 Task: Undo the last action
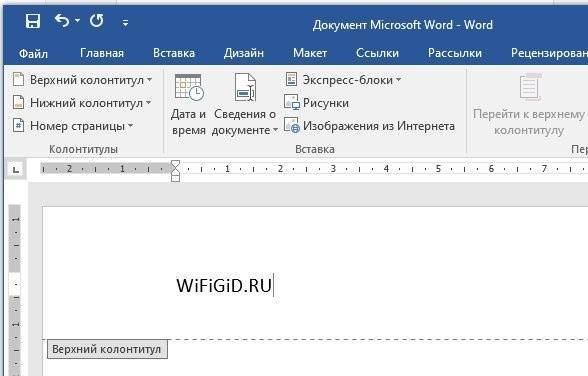[x=62, y=21]
